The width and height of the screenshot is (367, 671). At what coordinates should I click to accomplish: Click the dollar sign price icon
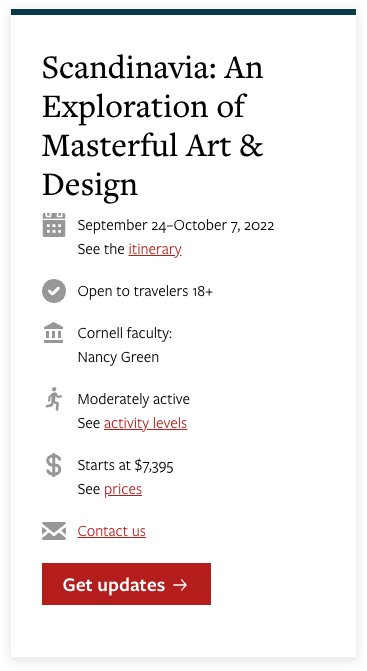pos(54,466)
